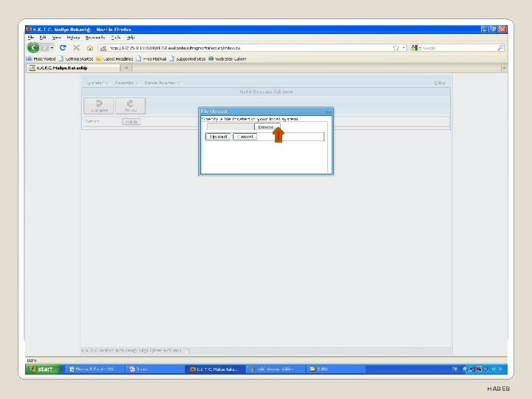
Task: Open the History menu
Action: (x=73, y=38)
